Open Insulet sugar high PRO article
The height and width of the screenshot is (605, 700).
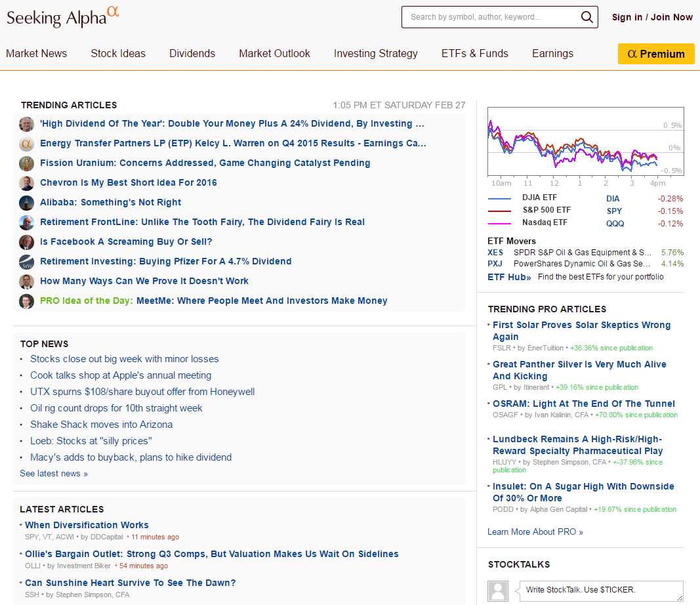point(583,493)
